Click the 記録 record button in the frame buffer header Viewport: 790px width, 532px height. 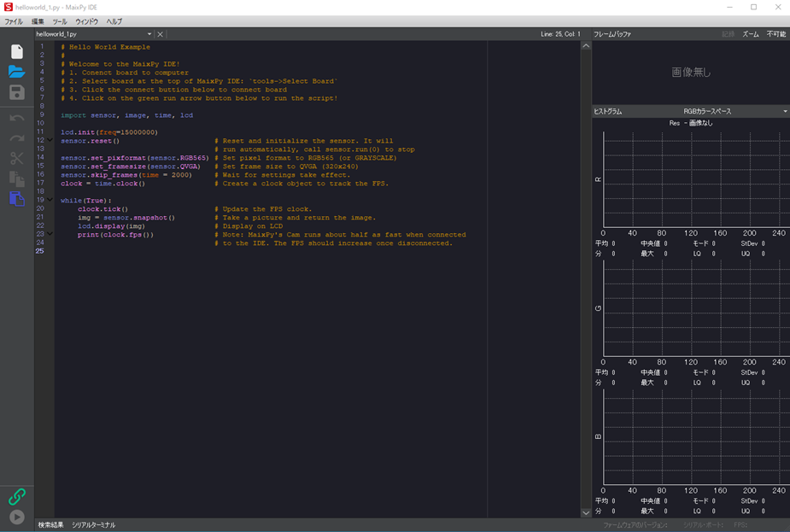coord(728,34)
